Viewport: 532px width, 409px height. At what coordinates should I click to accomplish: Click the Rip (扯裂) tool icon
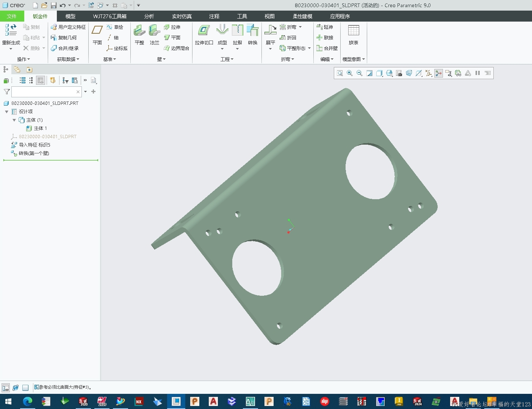(x=237, y=30)
